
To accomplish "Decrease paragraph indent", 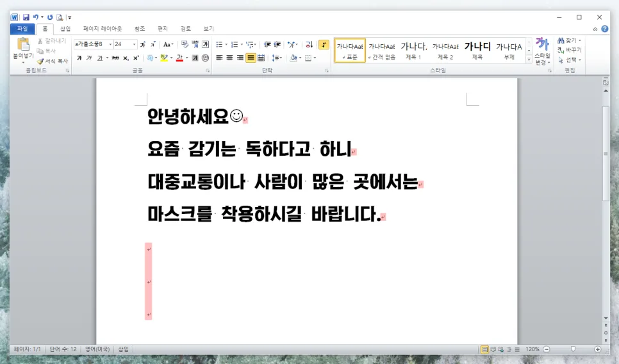I will pyautogui.click(x=267, y=45).
